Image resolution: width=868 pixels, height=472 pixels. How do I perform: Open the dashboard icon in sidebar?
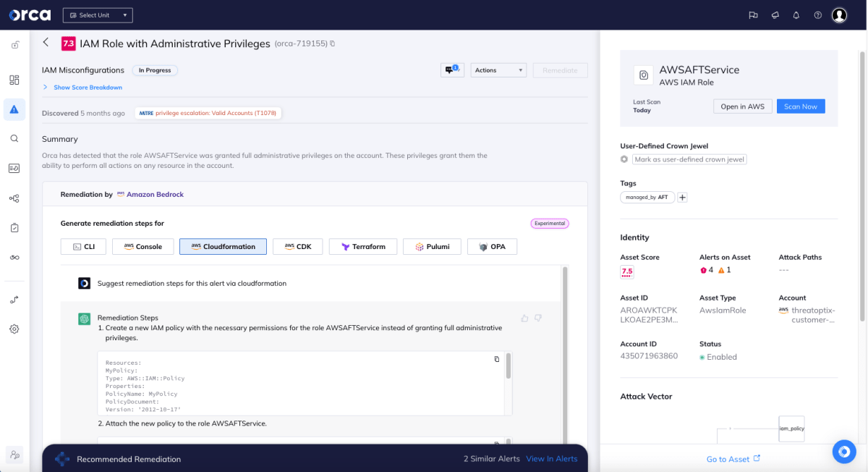tap(14, 80)
